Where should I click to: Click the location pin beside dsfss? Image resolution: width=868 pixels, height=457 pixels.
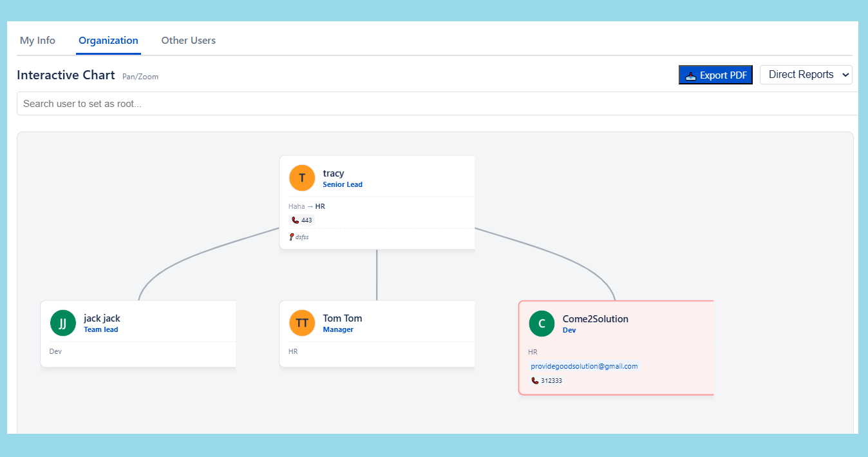coord(292,237)
